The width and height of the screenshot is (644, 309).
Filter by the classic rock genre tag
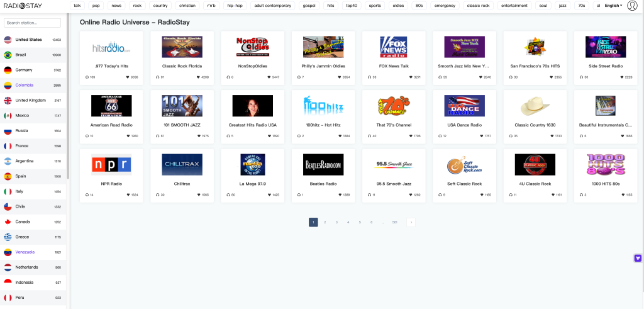[478, 6]
